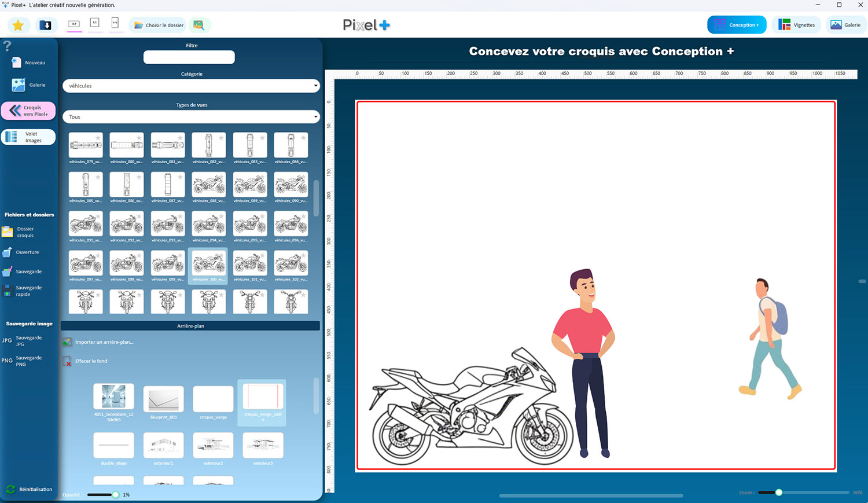Image resolution: width=868 pixels, height=503 pixels.
Task: Open the help question mark
Action: coord(7,46)
